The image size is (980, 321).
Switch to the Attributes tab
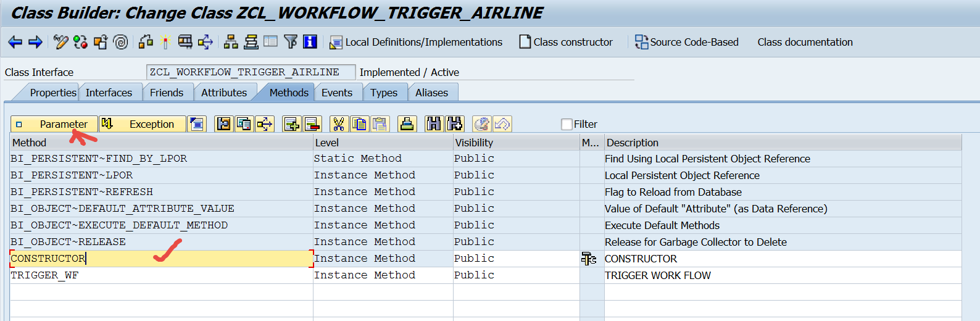pos(223,93)
